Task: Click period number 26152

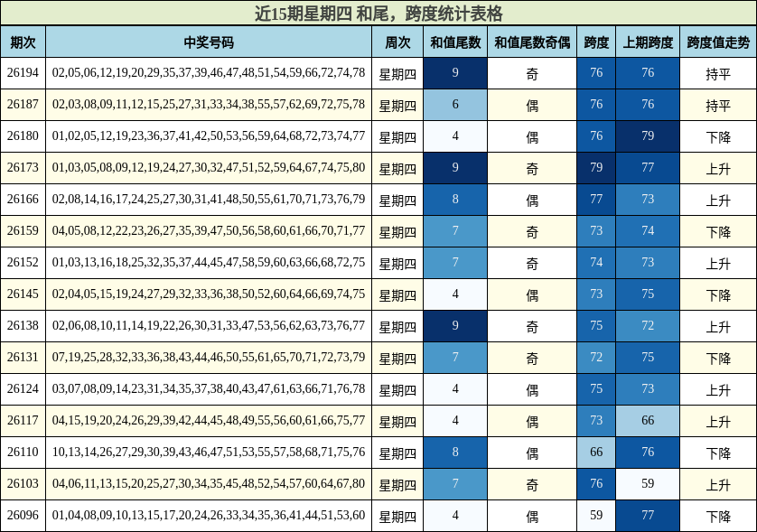Action: 23,263
